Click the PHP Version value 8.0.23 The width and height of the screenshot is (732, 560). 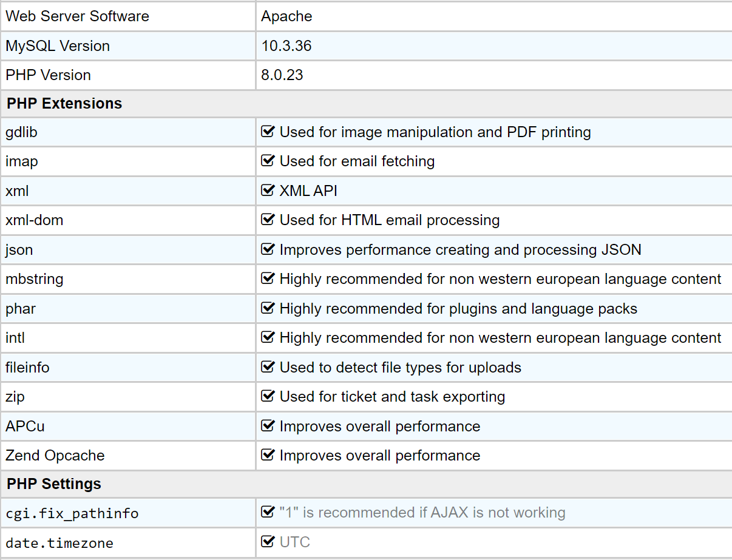tap(282, 75)
